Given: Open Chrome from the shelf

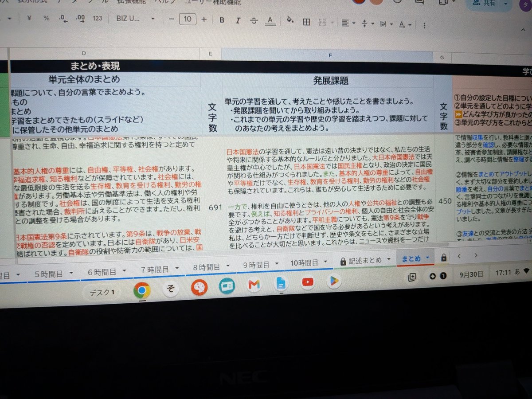Looking at the screenshot, I should coord(142,290).
